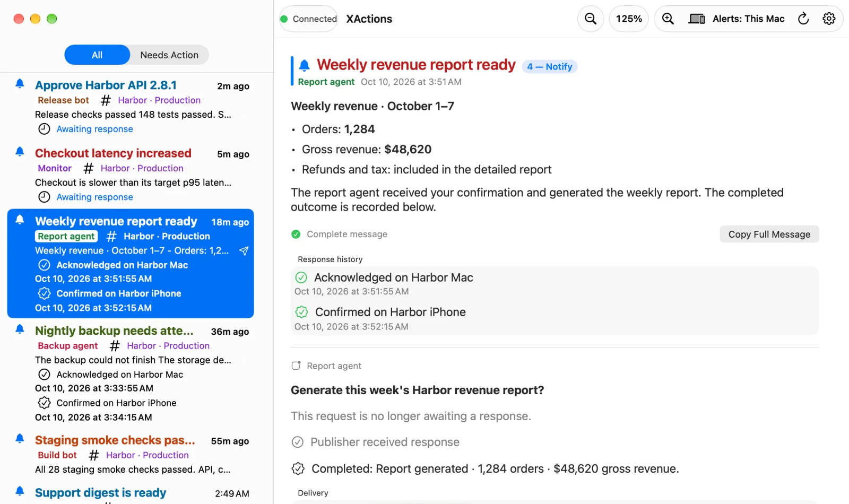849x504 pixels.
Task: Click bell icon beside Staging smoke checks
Action: click(20, 438)
